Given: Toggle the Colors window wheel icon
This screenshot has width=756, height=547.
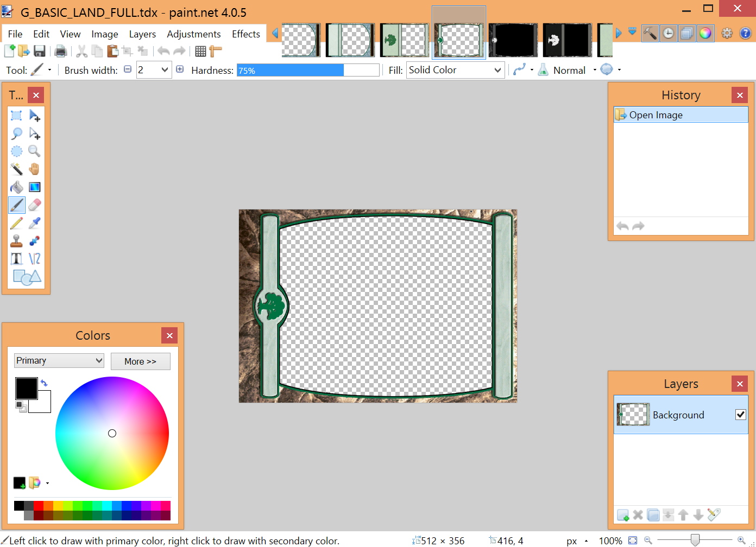Looking at the screenshot, I should (705, 33).
